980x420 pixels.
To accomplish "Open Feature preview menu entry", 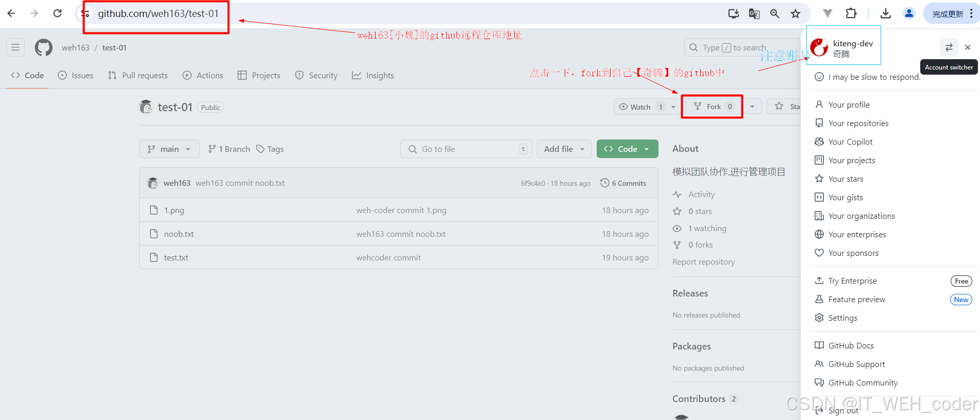I will [x=894, y=299].
